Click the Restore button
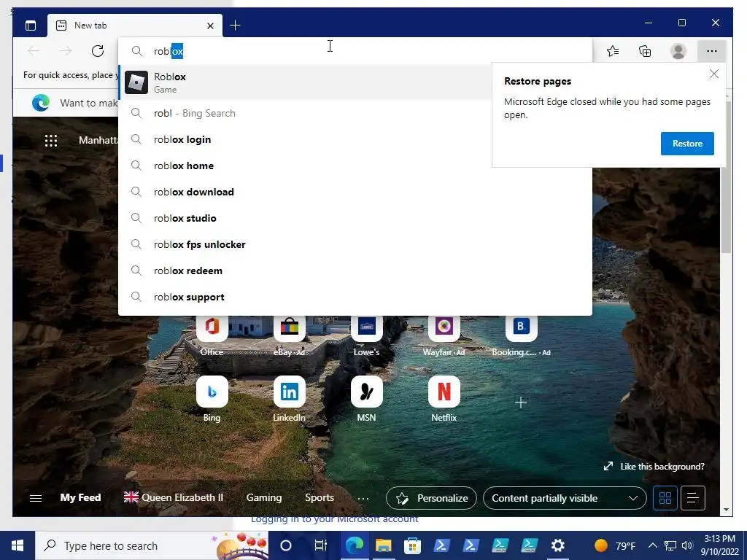The height and width of the screenshot is (560, 747). coord(687,144)
